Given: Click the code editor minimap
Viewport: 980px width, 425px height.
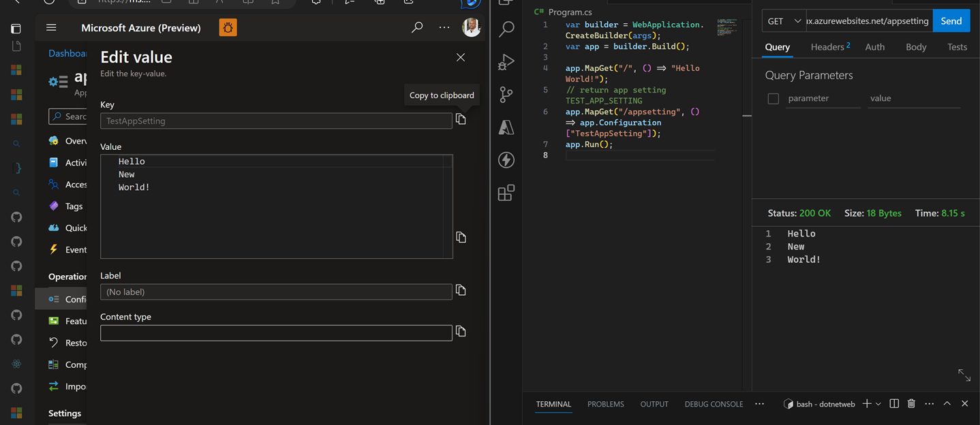Looking at the screenshot, I should point(727,27).
